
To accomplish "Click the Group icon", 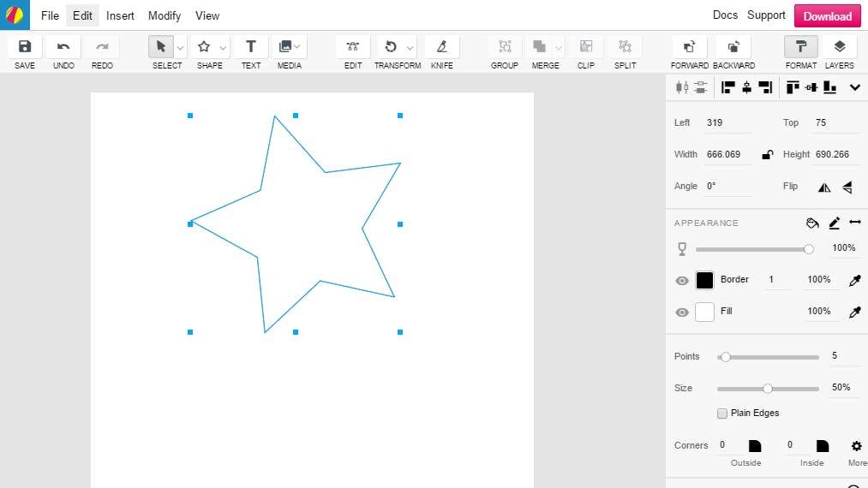I will point(505,47).
